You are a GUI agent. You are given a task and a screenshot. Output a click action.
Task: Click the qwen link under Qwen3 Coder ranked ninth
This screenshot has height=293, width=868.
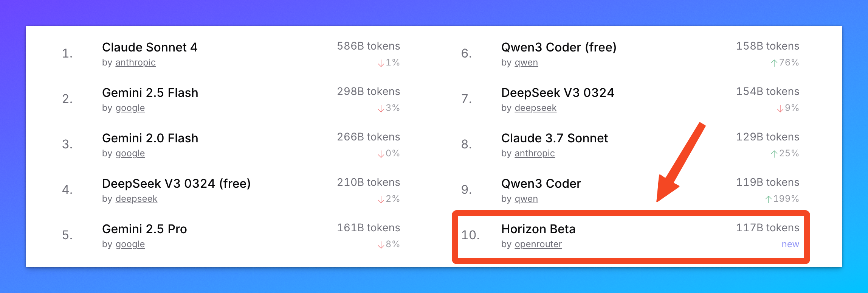click(526, 199)
